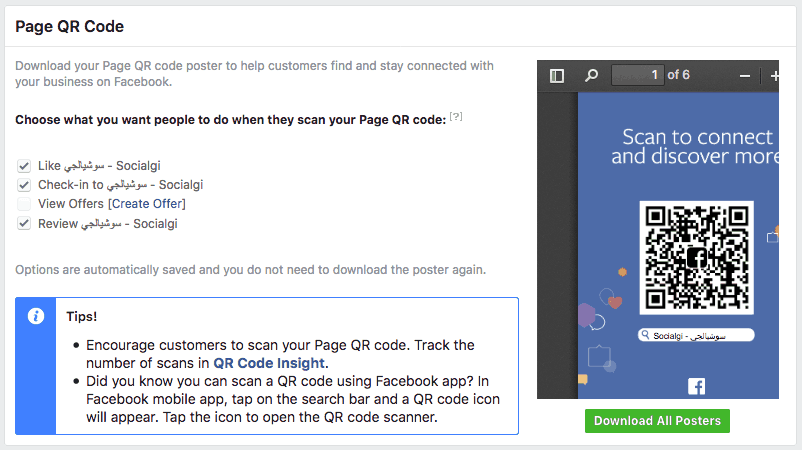This screenshot has height=450, width=802.
Task: Click the info icon beside Tips
Action: click(x=36, y=316)
